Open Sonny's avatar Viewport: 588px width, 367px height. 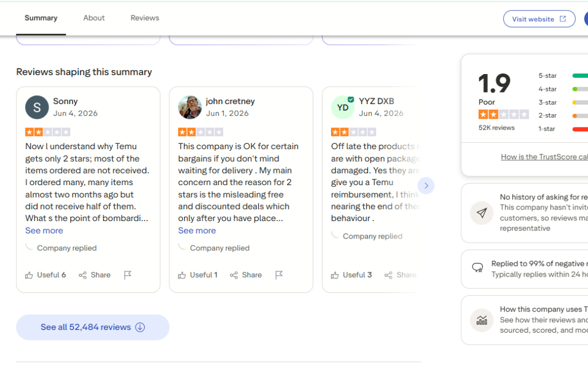pyautogui.click(x=37, y=108)
